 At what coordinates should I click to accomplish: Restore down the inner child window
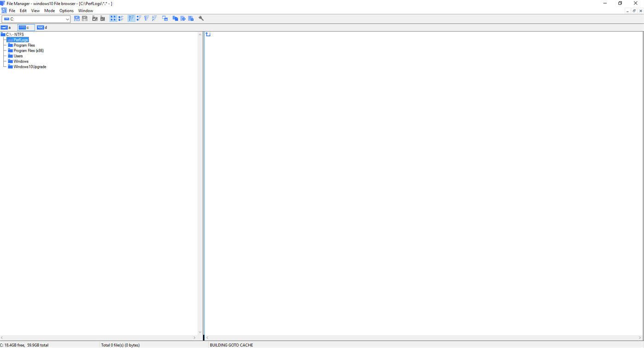(634, 11)
